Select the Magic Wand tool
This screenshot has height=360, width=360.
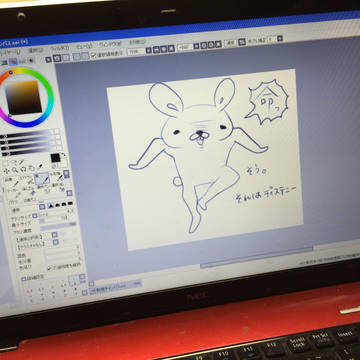click(x=22, y=162)
